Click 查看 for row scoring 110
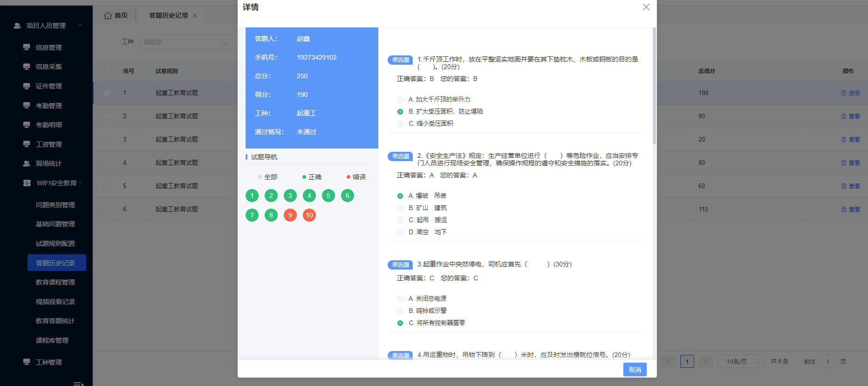This screenshot has width=868, height=386. (851, 210)
